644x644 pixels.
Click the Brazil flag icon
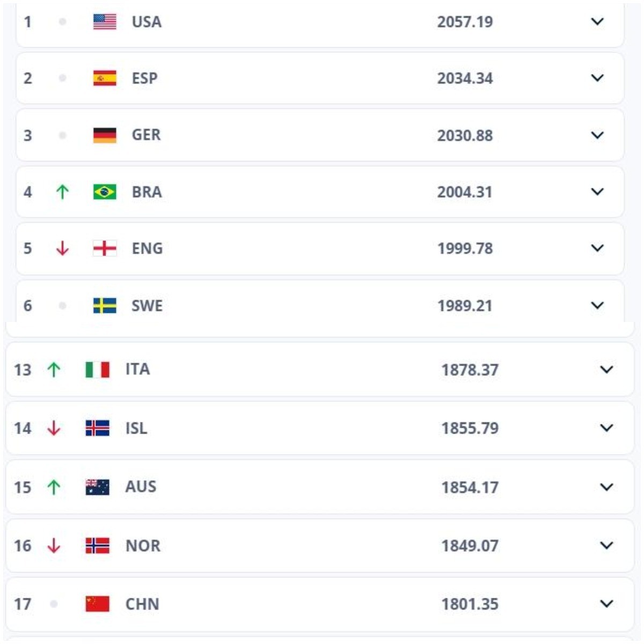[x=105, y=192]
